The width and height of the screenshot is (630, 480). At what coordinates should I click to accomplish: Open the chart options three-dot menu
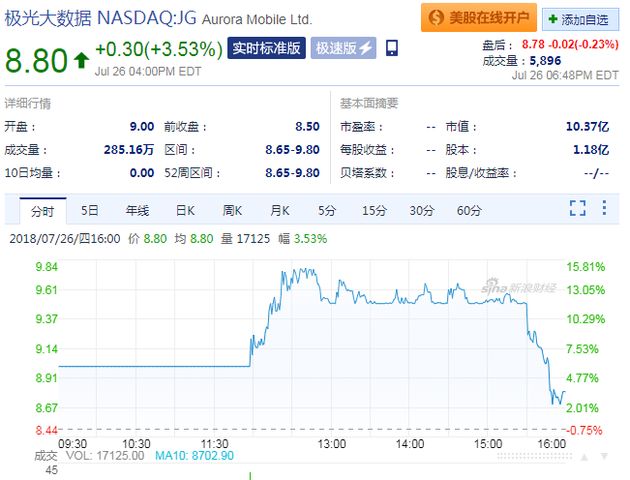pos(604,208)
